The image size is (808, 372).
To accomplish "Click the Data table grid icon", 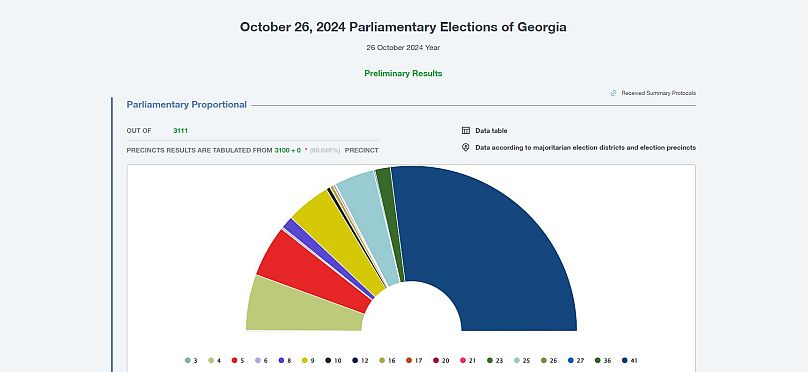I will (x=466, y=131).
